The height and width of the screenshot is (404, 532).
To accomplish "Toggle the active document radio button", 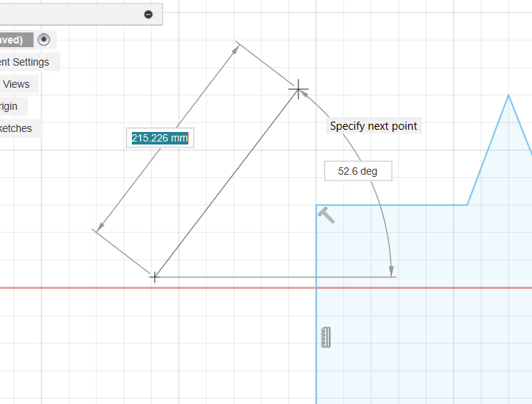I will tap(43, 40).
